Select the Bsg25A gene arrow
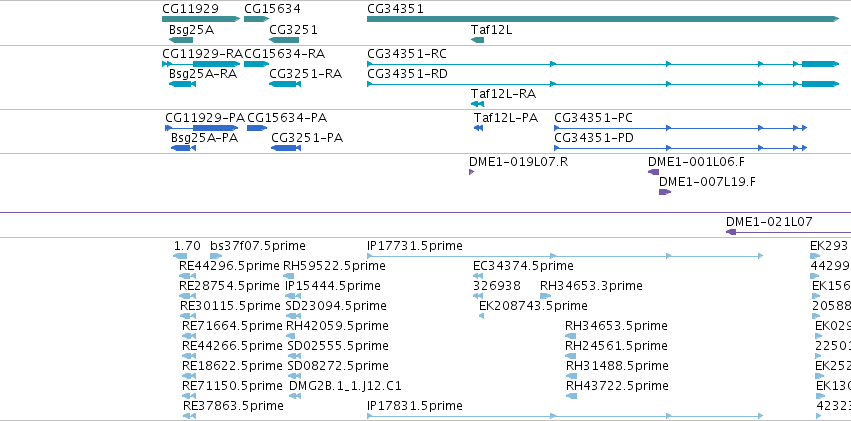The height and width of the screenshot is (421, 851). click(x=181, y=40)
